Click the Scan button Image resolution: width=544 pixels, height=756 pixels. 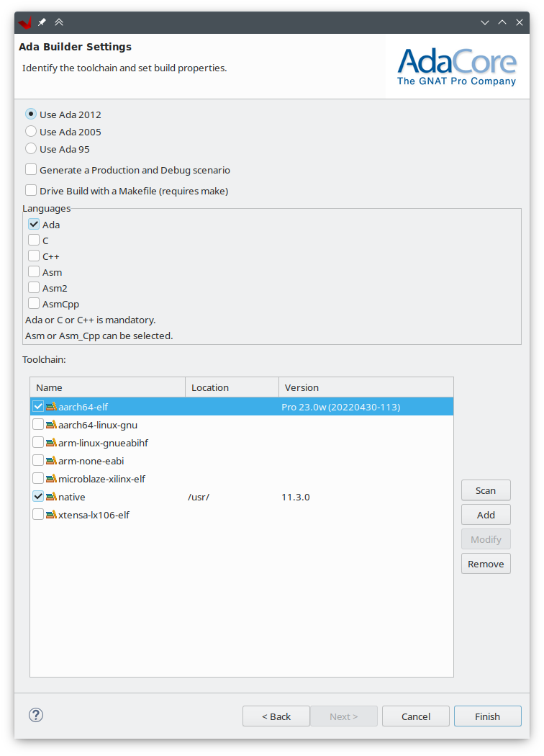point(486,490)
